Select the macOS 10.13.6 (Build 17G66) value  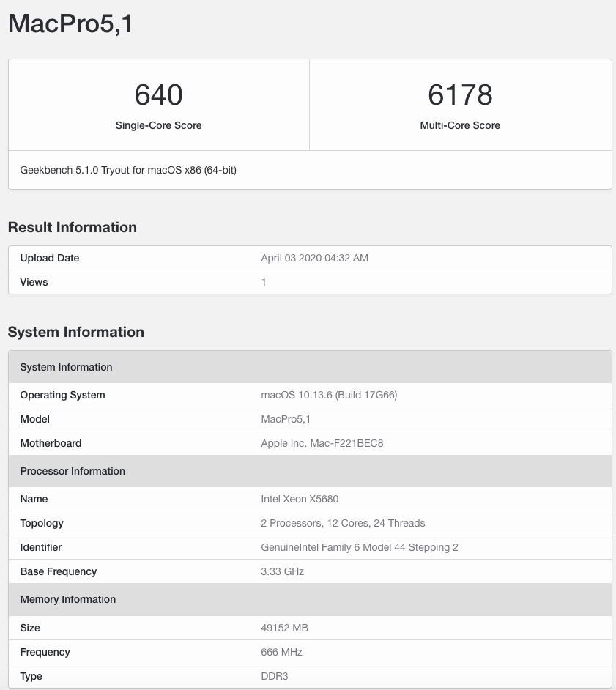coord(329,395)
